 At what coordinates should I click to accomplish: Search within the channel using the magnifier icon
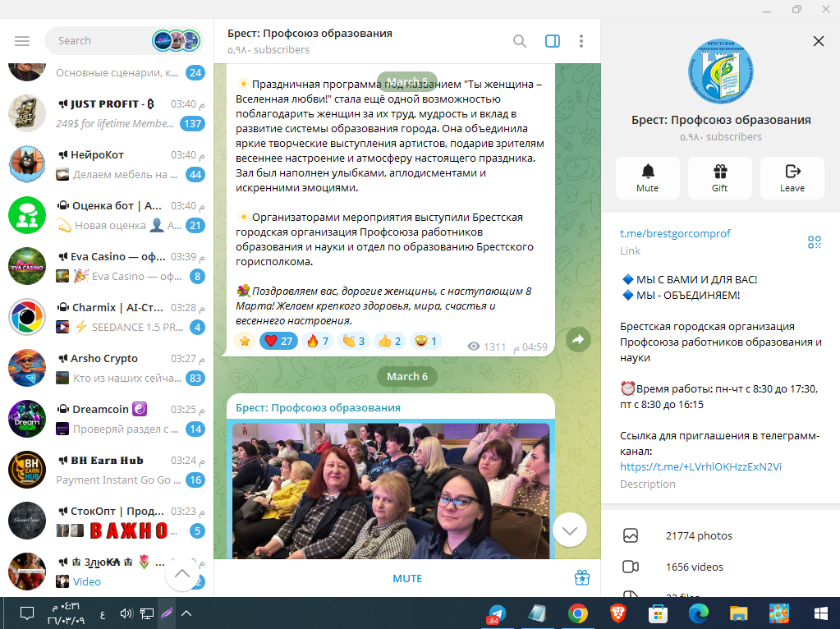click(x=519, y=41)
